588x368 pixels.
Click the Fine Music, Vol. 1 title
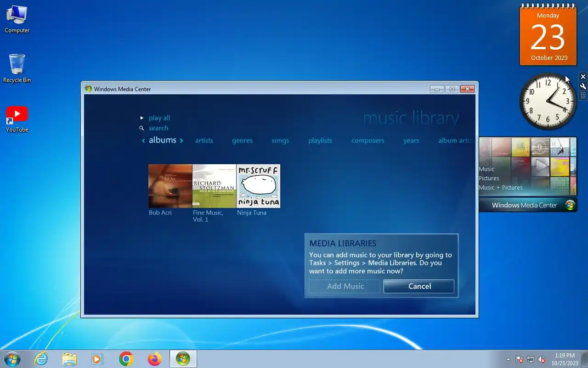coord(208,216)
